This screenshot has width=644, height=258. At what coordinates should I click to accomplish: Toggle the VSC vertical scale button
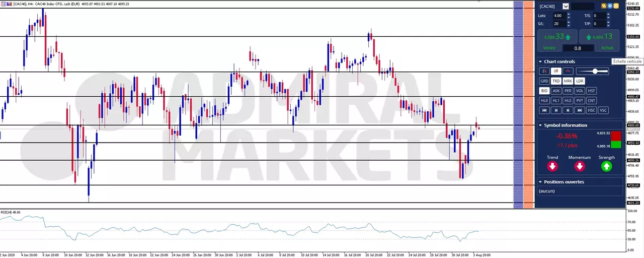[x=603, y=110]
